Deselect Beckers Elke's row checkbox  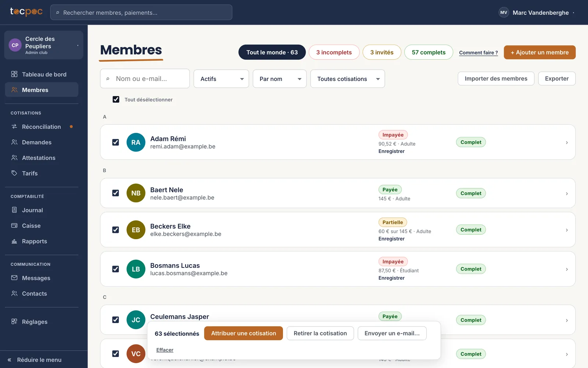(x=115, y=230)
